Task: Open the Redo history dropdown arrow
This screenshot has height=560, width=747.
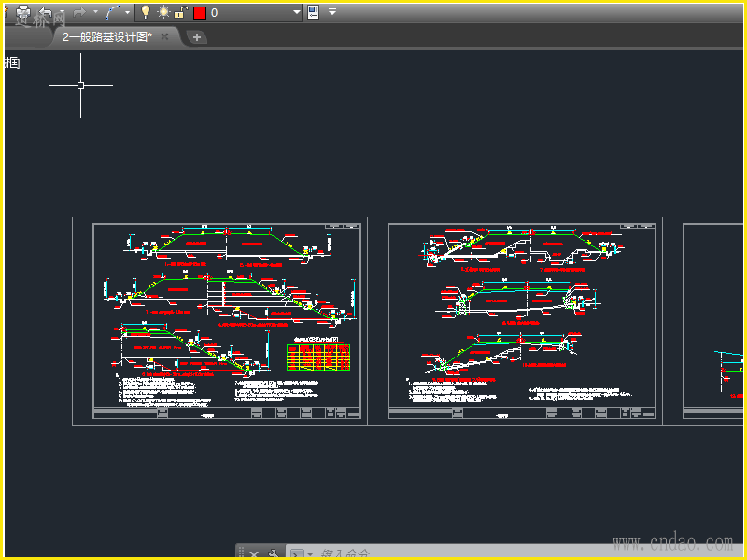Action: (x=95, y=12)
